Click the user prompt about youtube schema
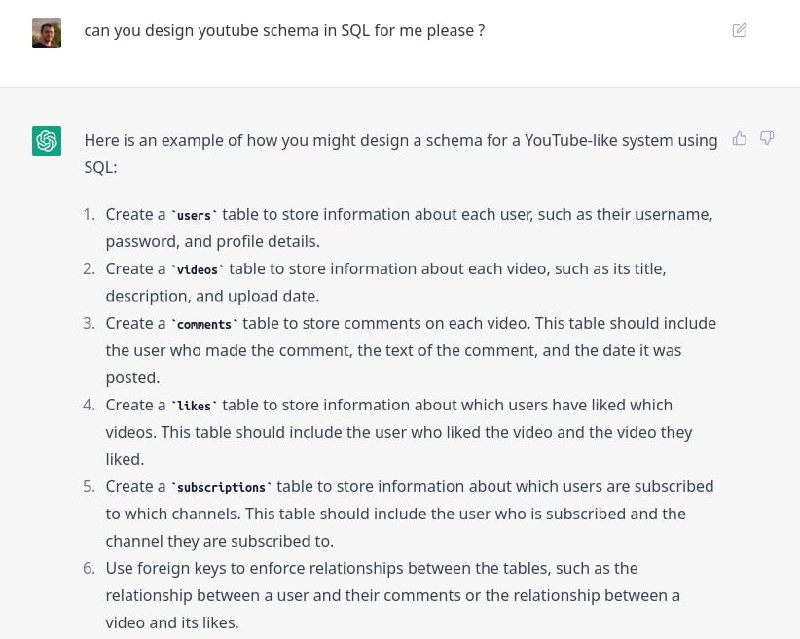The height and width of the screenshot is (639, 800). 284,31
